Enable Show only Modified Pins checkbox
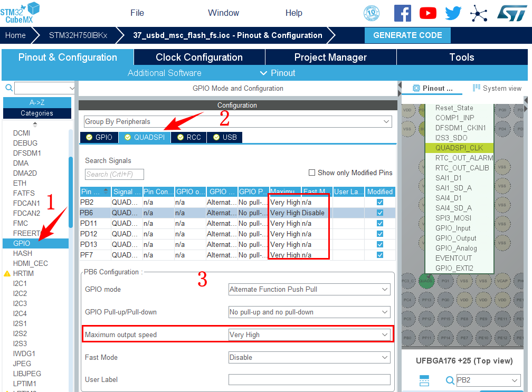The image size is (532, 392). pyautogui.click(x=312, y=173)
